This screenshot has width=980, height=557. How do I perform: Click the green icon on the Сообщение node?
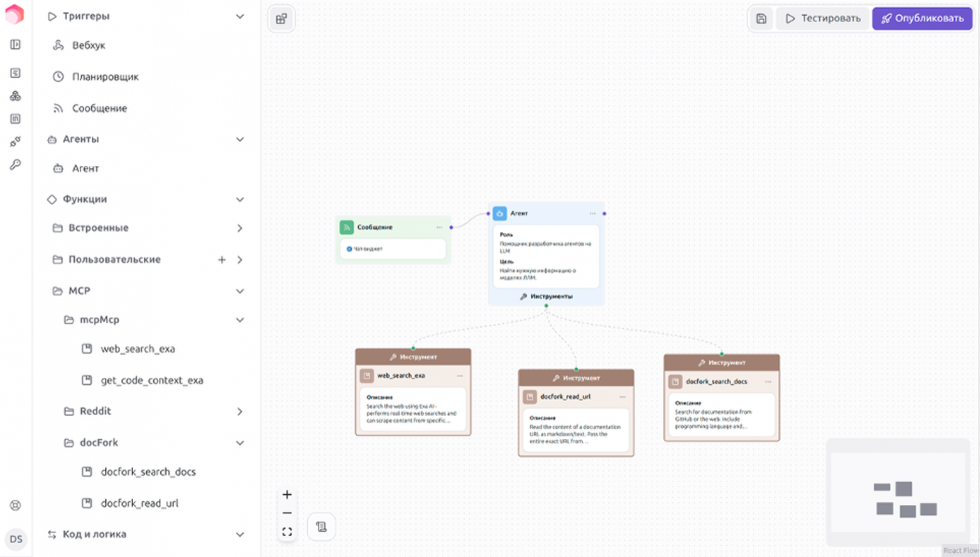tap(347, 228)
